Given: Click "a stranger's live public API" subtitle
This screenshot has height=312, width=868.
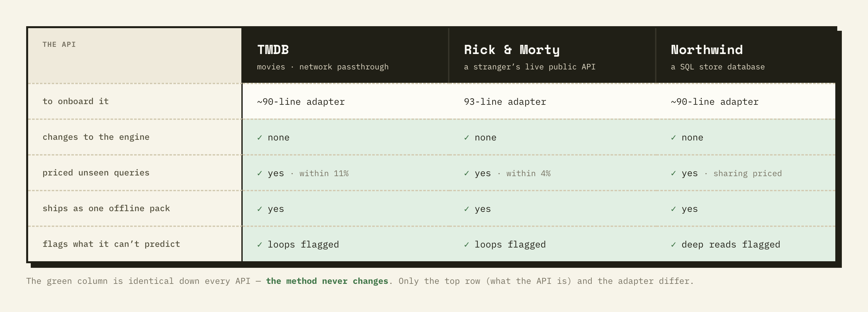Looking at the screenshot, I should [x=530, y=67].
